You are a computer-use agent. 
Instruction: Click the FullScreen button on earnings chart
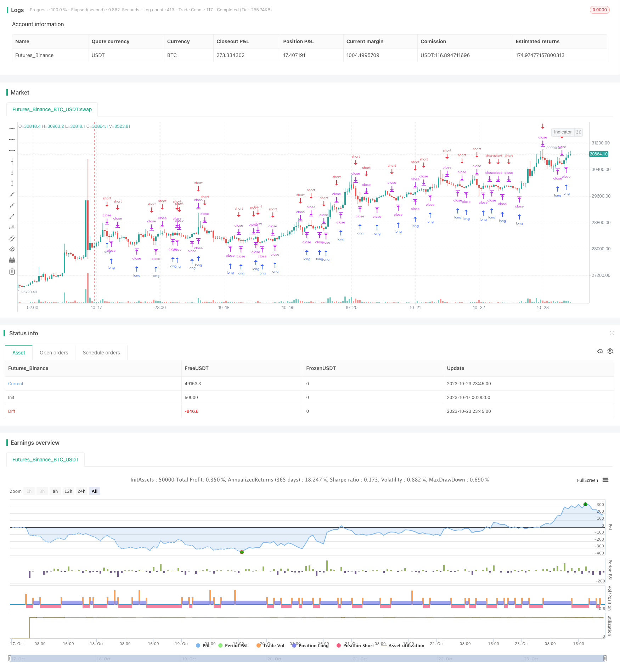587,480
